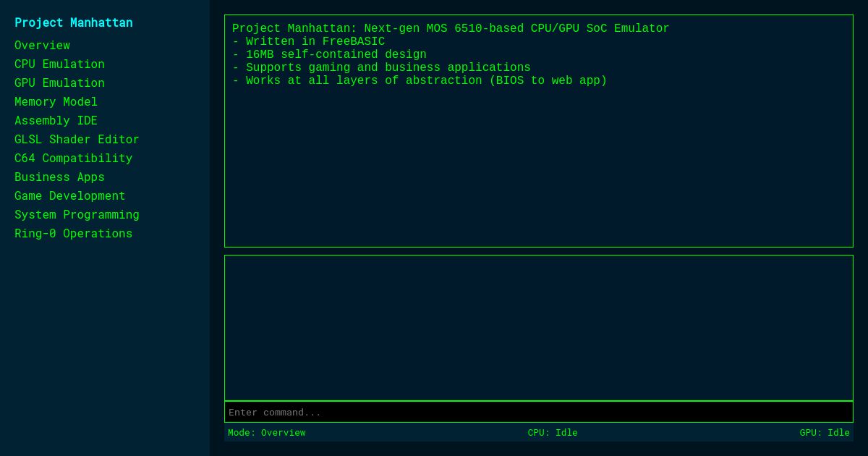Viewport: 868px width, 456px height.
Task: Open the GLSL Shader Editor
Action: coord(77,139)
